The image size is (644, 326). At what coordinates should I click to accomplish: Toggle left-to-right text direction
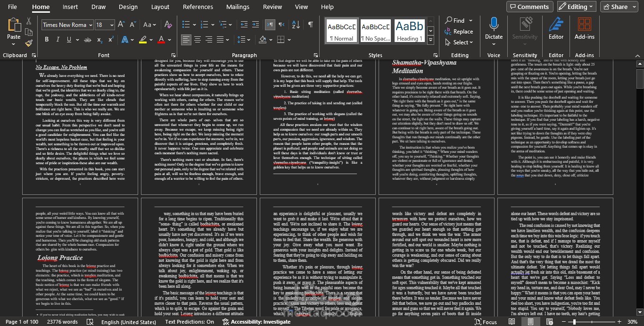(x=270, y=25)
